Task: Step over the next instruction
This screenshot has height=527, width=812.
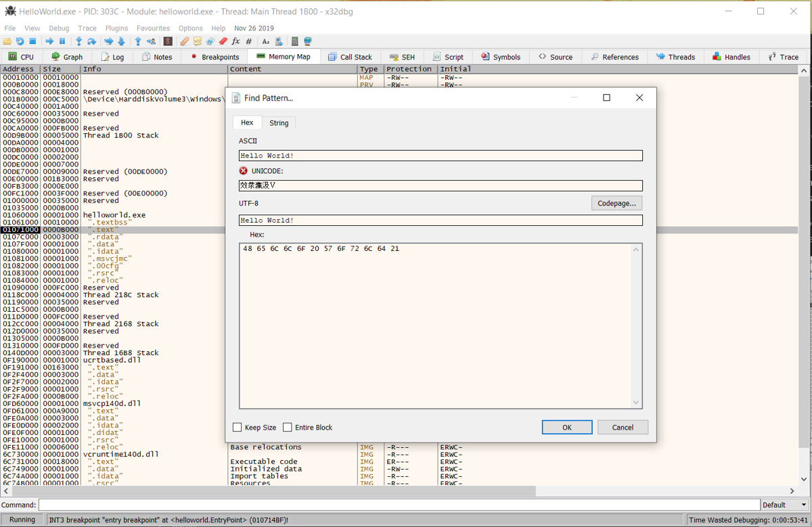Action: coord(91,41)
